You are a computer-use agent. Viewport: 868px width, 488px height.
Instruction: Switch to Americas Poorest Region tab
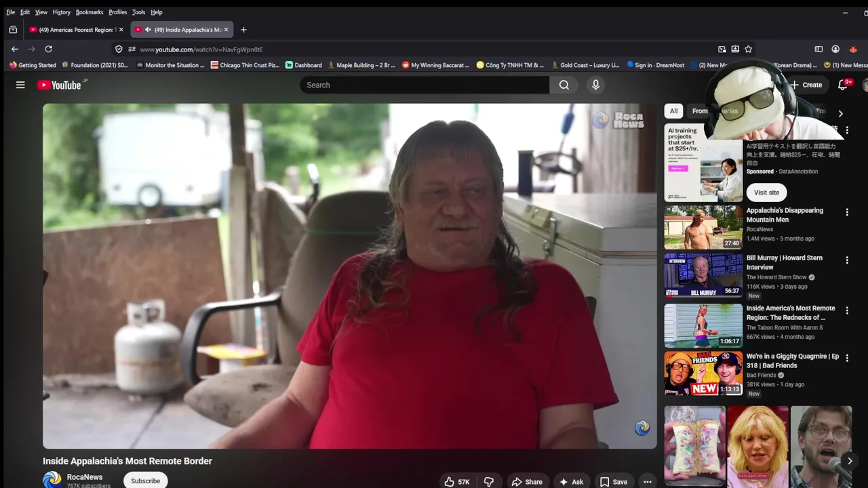[x=76, y=30]
